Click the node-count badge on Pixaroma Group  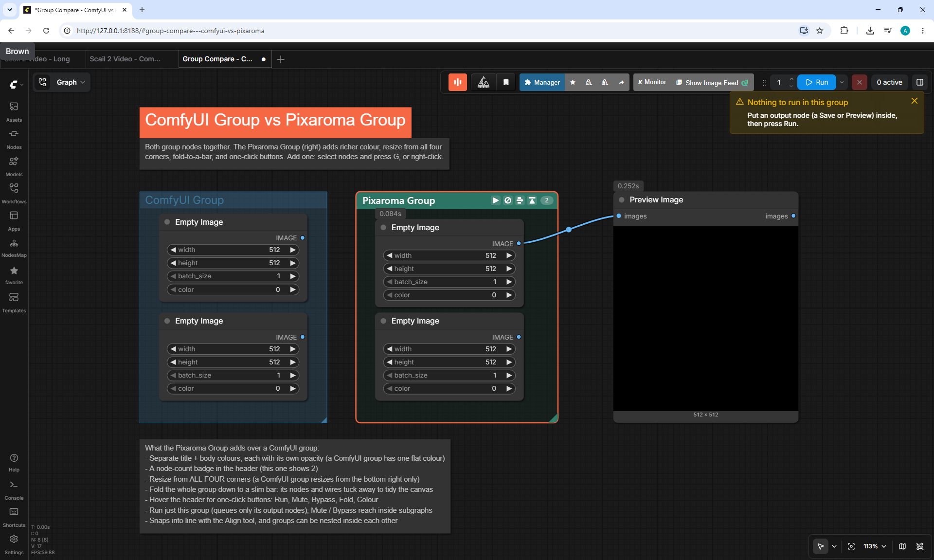pyautogui.click(x=547, y=200)
